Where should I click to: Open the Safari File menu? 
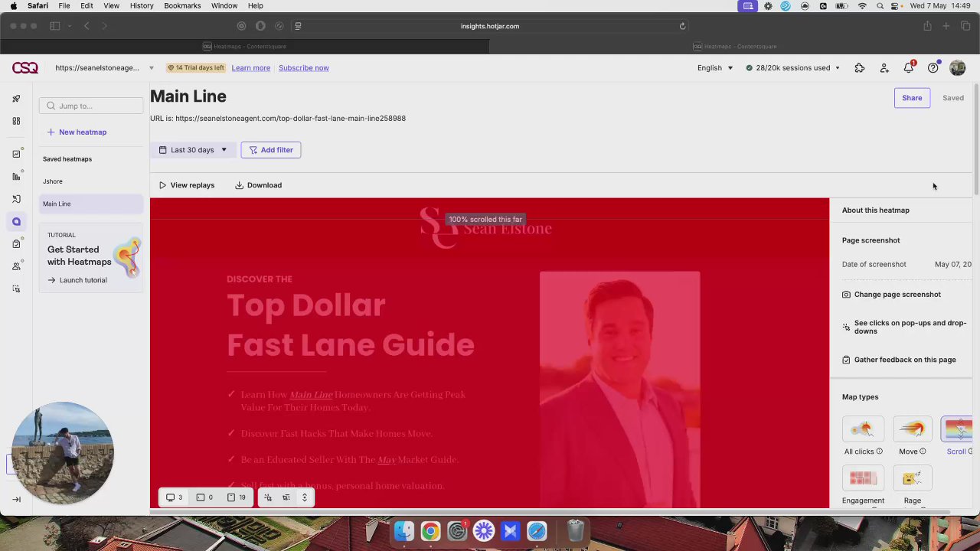(64, 5)
